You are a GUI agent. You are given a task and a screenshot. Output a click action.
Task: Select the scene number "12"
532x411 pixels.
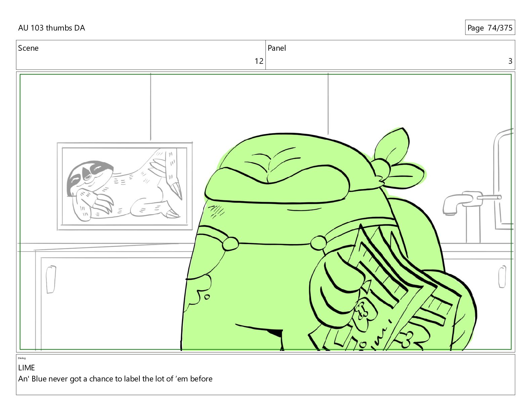point(259,61)
